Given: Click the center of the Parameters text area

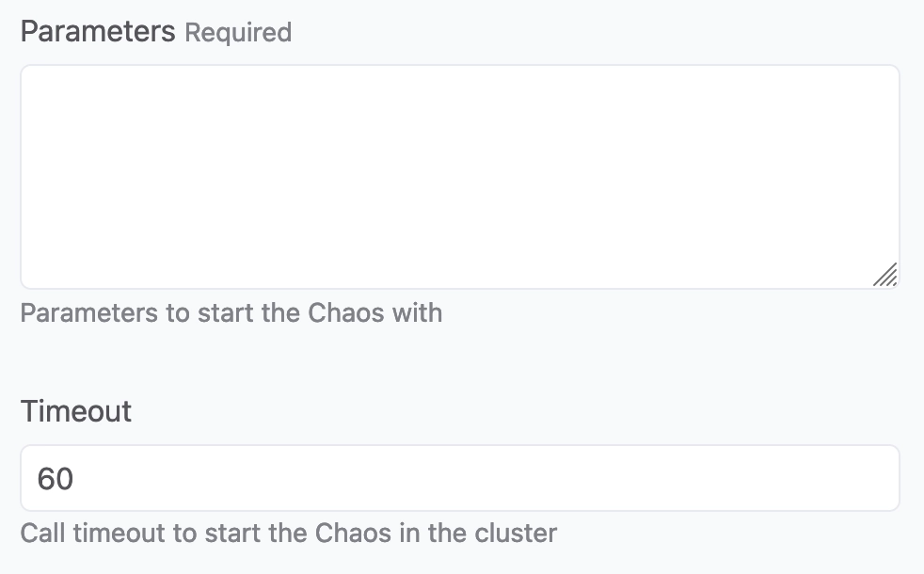Looking at the screenshot, I should click(459, 177).
